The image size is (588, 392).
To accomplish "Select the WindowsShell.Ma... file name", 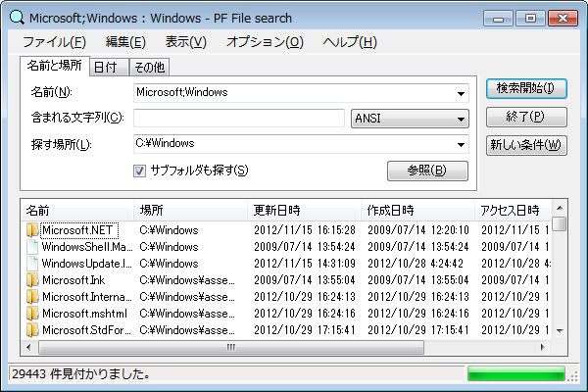I will pyautogui.click(x=87, y=247).
